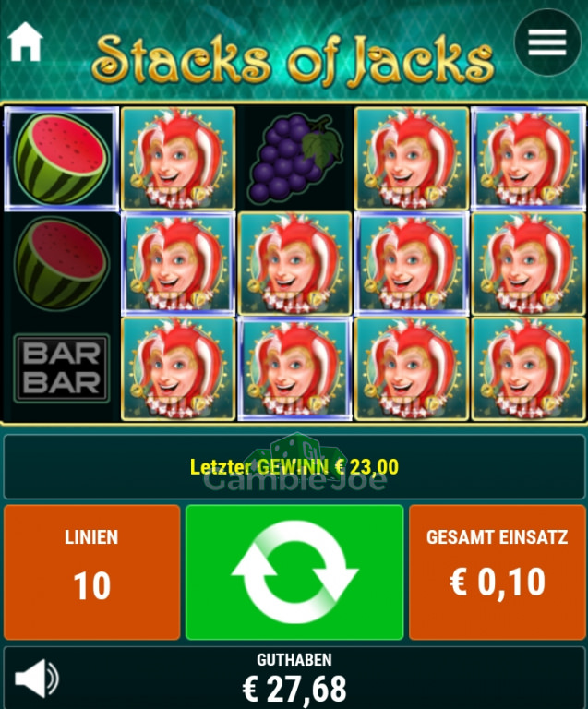588x709 pixels.
Task: Click the Stacks of Jacks title logo
Action: coord(293,59)
